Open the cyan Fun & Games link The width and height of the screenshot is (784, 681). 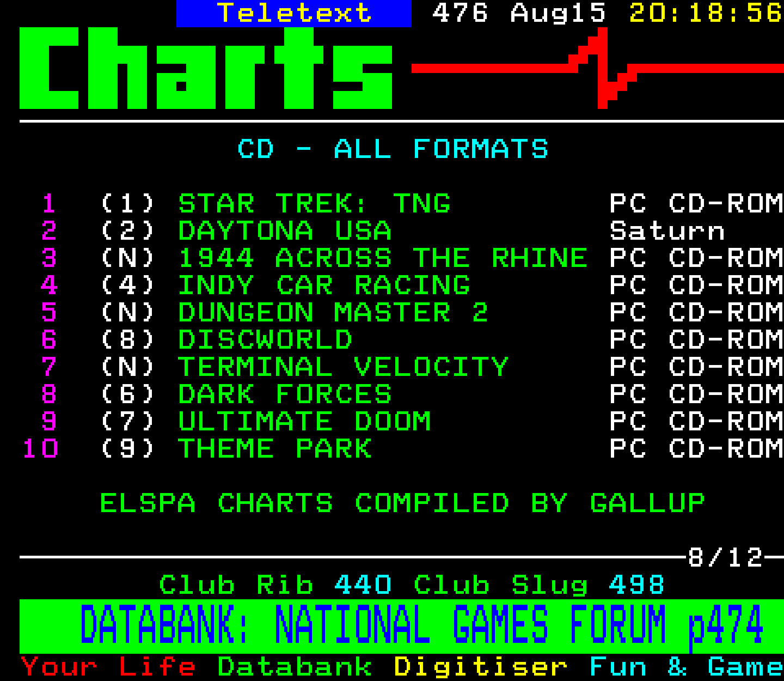(x=687, y=667)
